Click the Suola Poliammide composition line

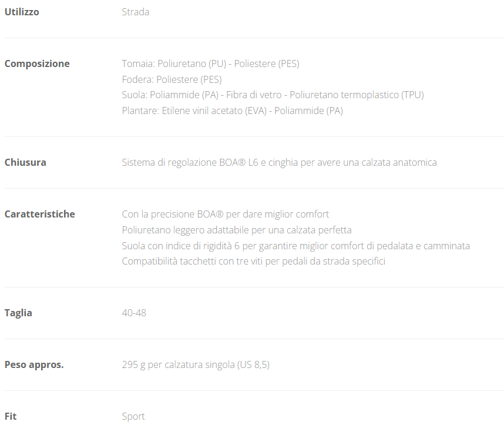pos(273,95)
